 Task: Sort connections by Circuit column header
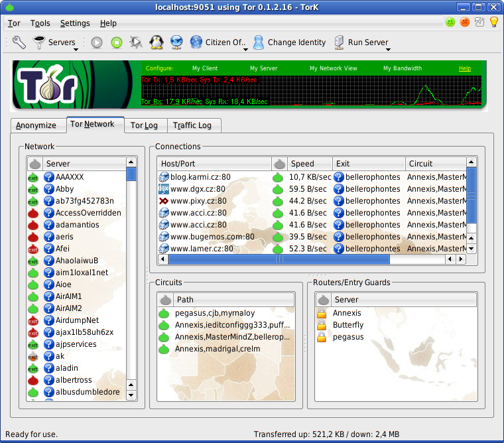click(436, 164)
